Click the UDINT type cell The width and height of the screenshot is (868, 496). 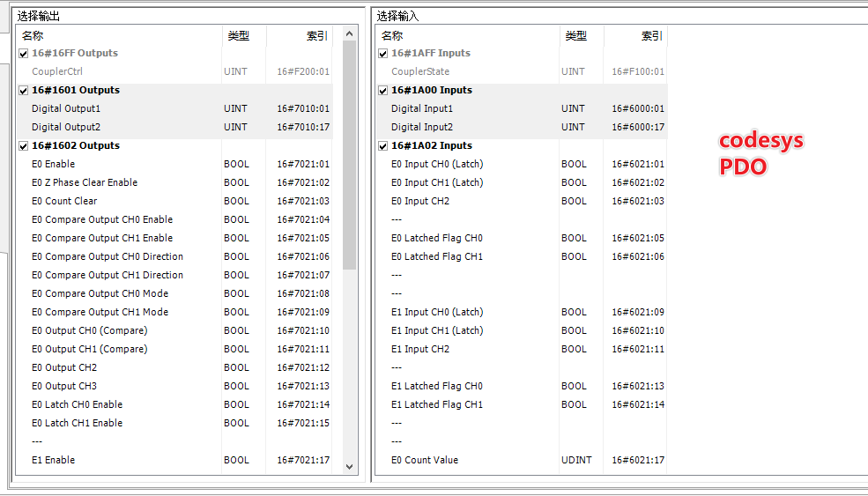(x=576, y=460)
